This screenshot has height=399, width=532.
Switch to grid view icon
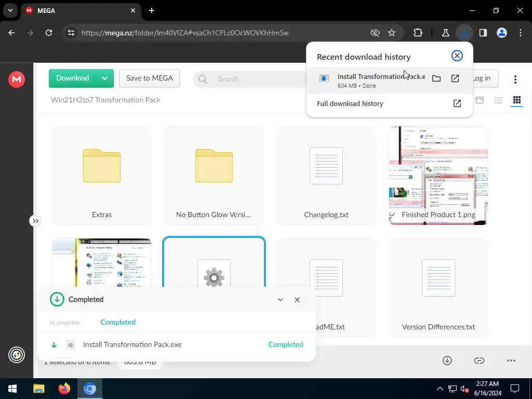[x=517, y=100]
